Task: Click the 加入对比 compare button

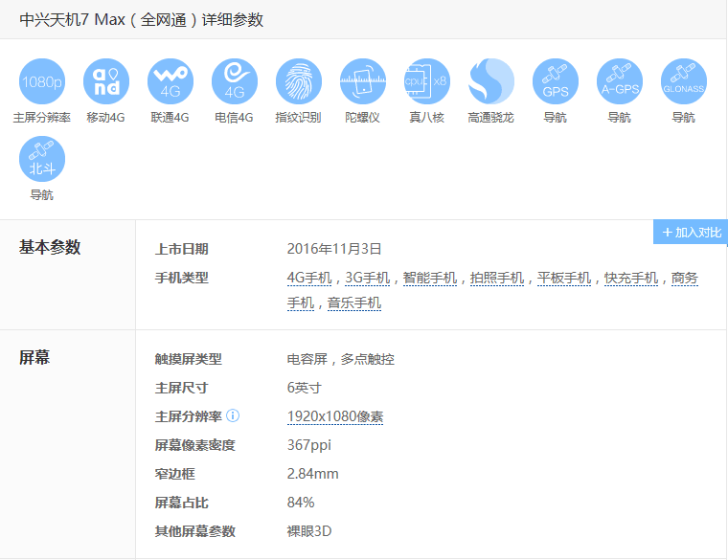Action: [x=690, y=232]
